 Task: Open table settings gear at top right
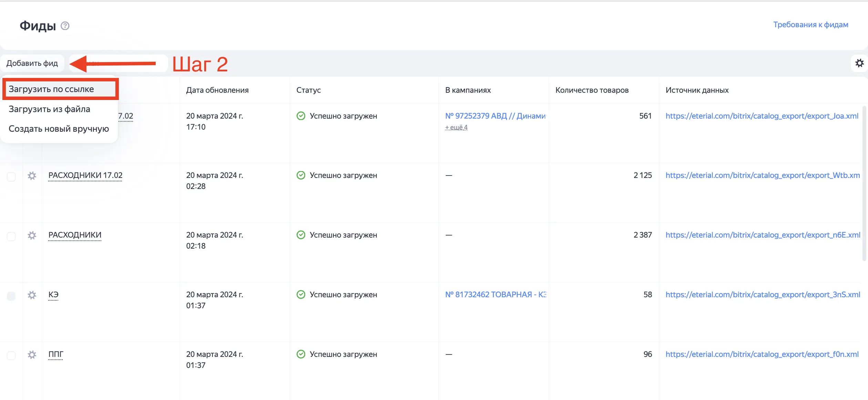tap(859, 63)
